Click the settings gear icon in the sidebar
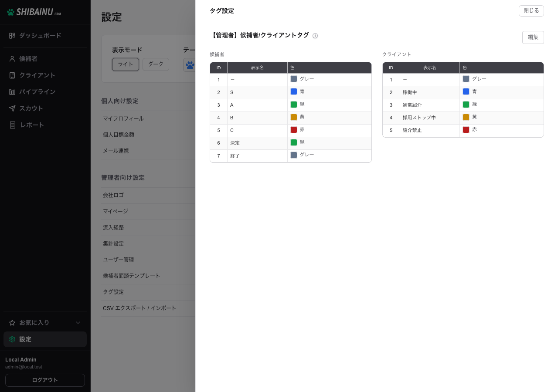This screenshot has height=392, width=558. pos(12,339)
